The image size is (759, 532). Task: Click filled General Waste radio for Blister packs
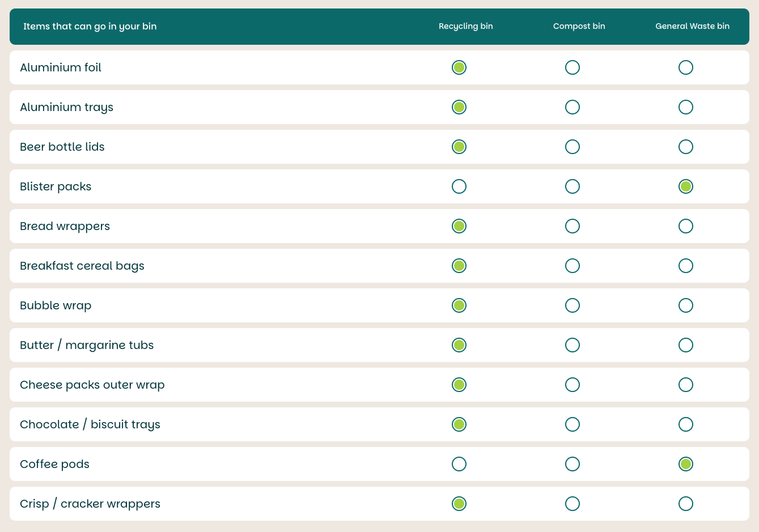(x=686, y=186)
